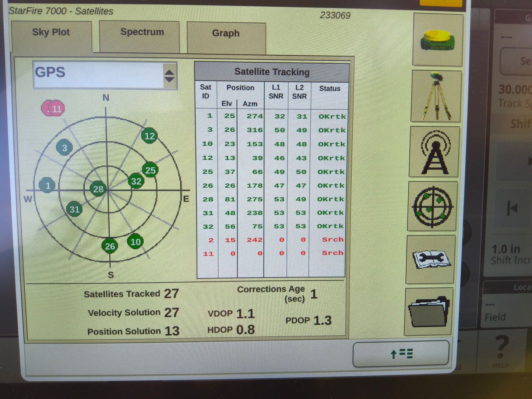Click the L1 SNR column header
Viewport: 532px width, 399px height.
tap(276, 92)
